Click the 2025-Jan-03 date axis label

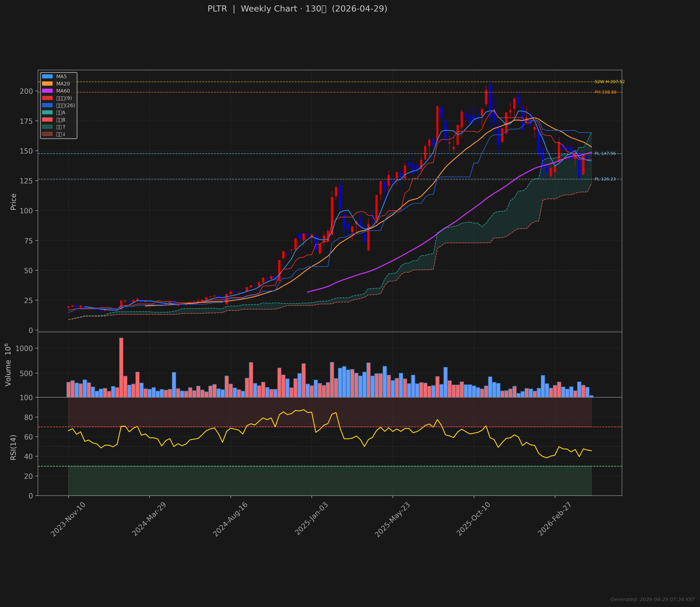(311, 519)
